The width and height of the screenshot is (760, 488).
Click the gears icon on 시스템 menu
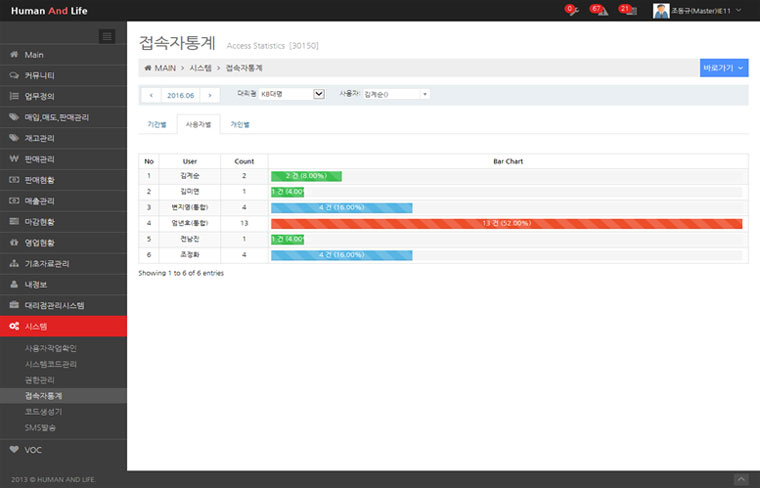[13, 326]
